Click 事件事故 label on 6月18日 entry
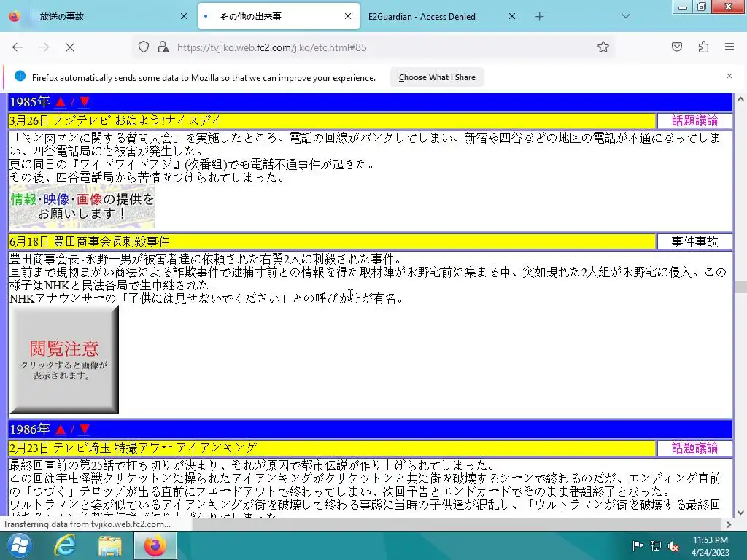Image resolution: width=747 pixels, height=560 pixels. click(694, 242)
